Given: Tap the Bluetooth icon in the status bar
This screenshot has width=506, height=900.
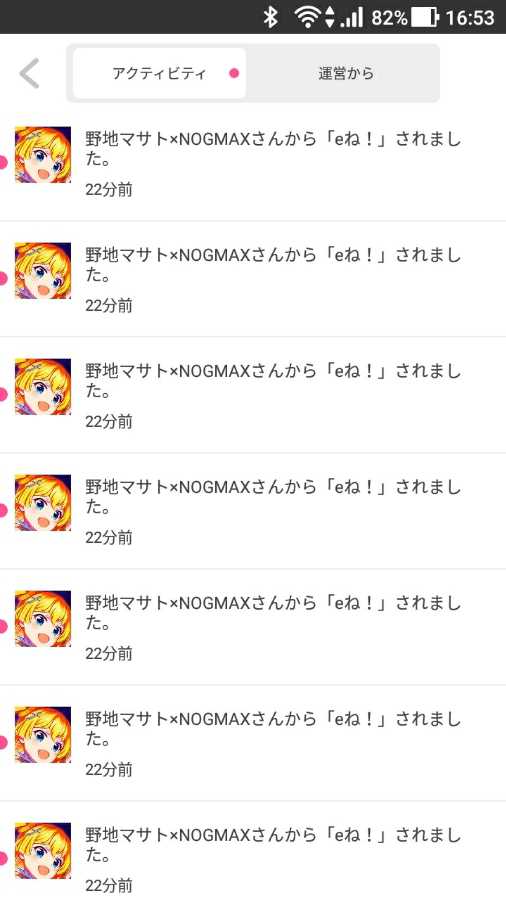Looking at the screenshot, I should click(x=270, y=17).
